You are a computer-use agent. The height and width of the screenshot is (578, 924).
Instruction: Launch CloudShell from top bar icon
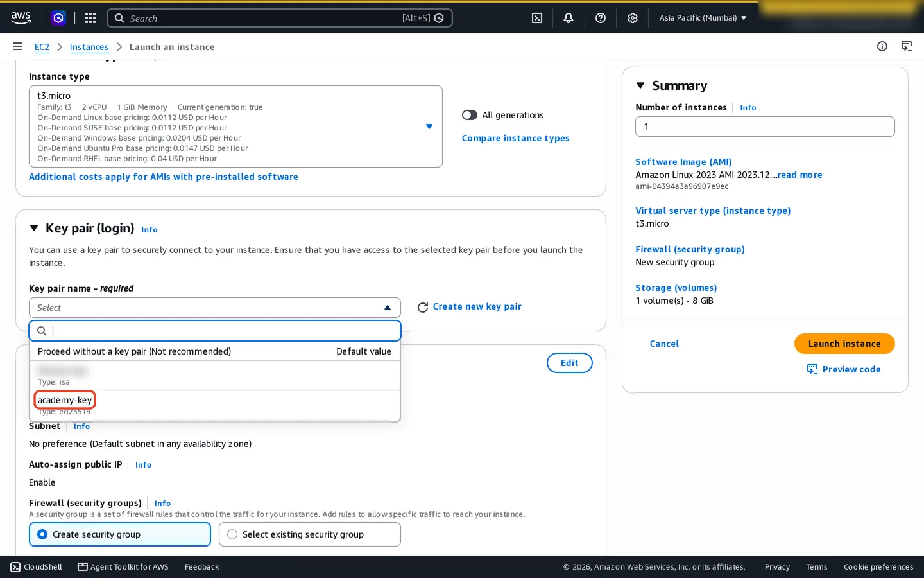(537, 18)
